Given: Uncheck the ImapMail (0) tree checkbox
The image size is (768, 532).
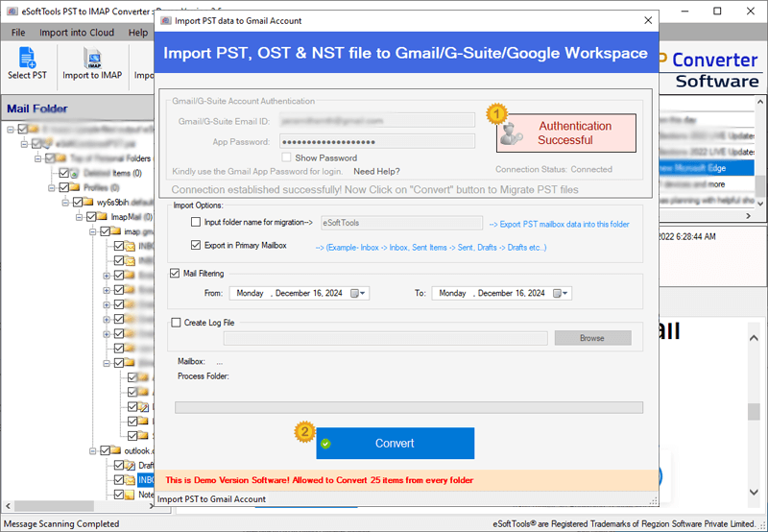Looking at the screenshot, I should click(91, 216).
